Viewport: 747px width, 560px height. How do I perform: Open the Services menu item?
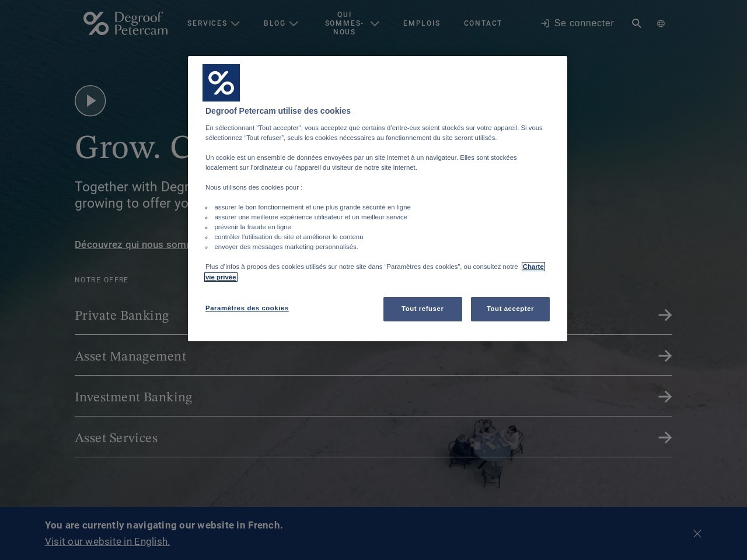click(x=207, y=23)
